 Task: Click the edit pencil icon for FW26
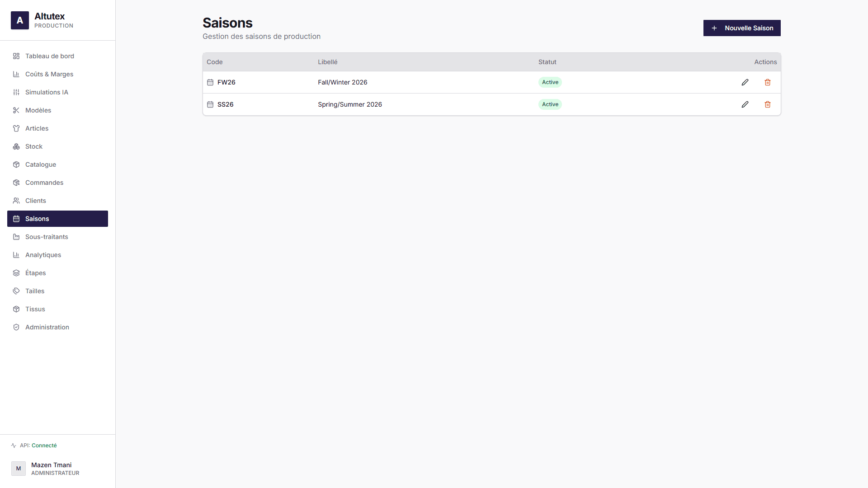745,82
